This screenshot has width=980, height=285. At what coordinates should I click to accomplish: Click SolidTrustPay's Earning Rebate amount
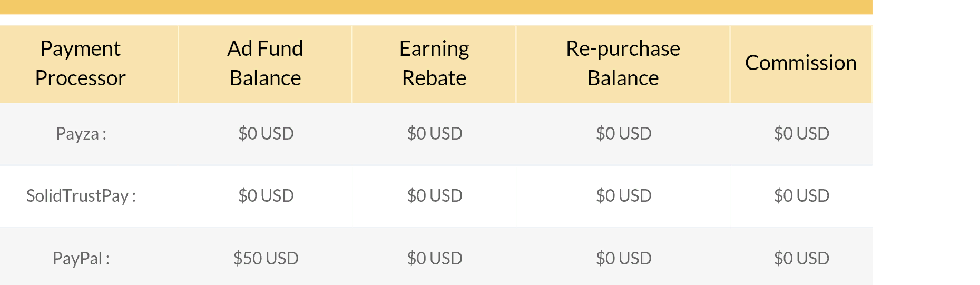(x=435, y=195)
